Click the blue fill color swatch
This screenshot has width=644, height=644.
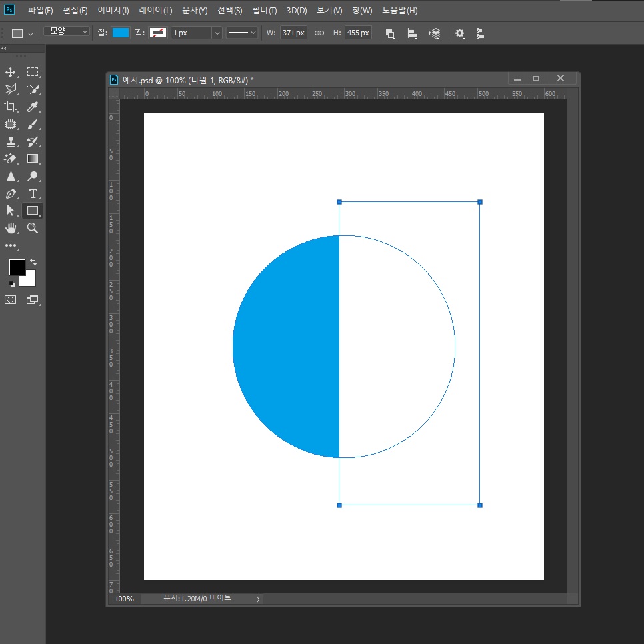tap(121, 33)
